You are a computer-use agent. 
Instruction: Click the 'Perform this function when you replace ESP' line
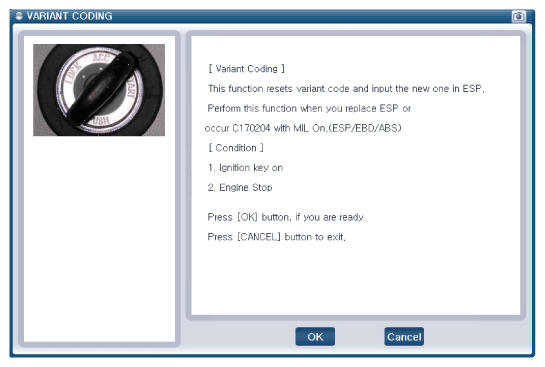tap(309, 108)
